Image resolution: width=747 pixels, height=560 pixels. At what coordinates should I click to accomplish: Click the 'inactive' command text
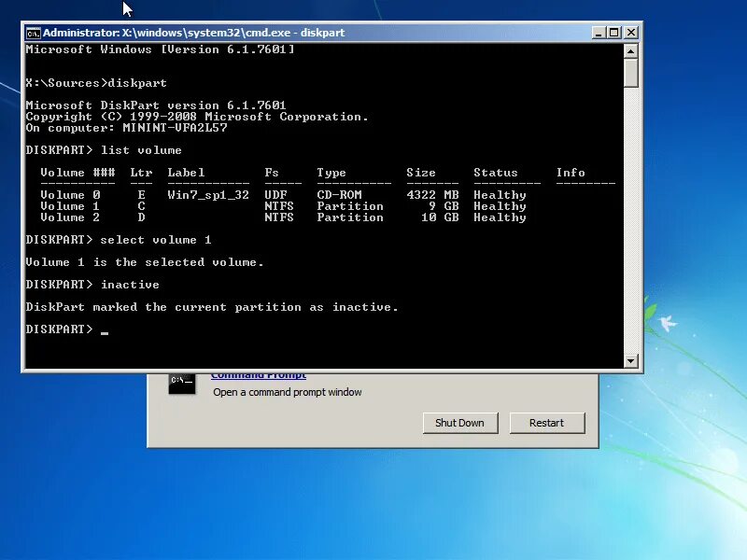tap(130, 285)
